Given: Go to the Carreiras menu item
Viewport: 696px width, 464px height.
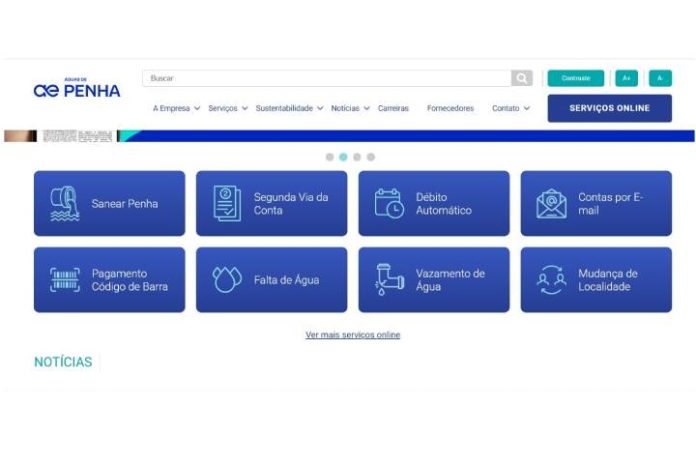Looking at the screenshot, I should tap(393, 108).
